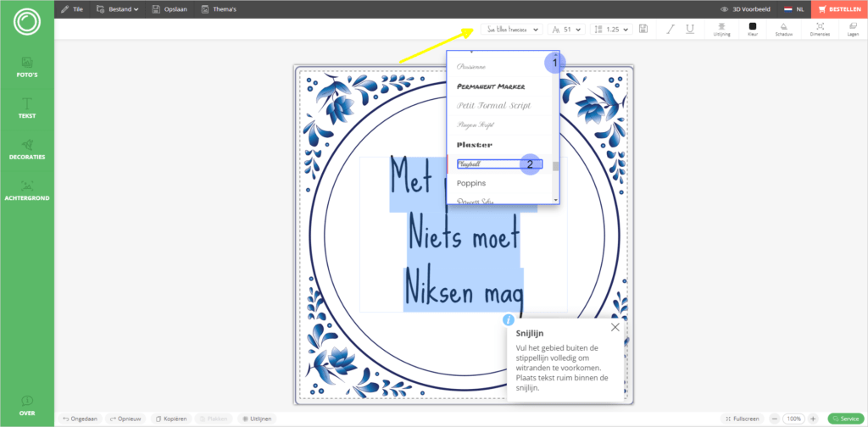Open the Dimensies tool
This screenshot has width=868, height=427.
click(820, 29)
